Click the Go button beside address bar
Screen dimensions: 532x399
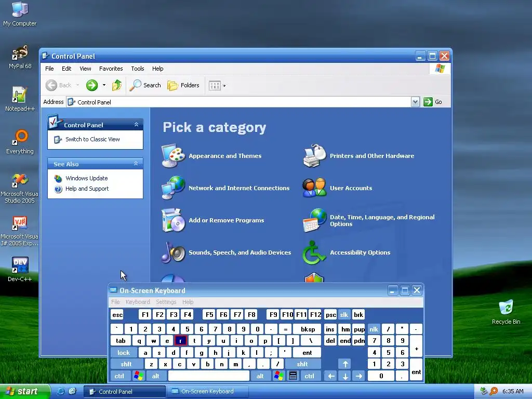coord(433,102)
